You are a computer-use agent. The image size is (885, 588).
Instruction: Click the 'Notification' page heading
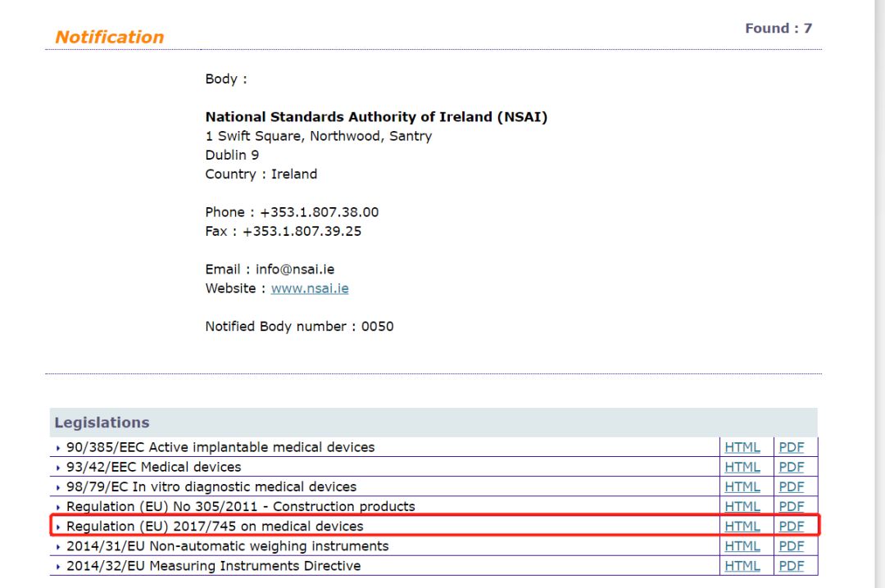(110, 37)
